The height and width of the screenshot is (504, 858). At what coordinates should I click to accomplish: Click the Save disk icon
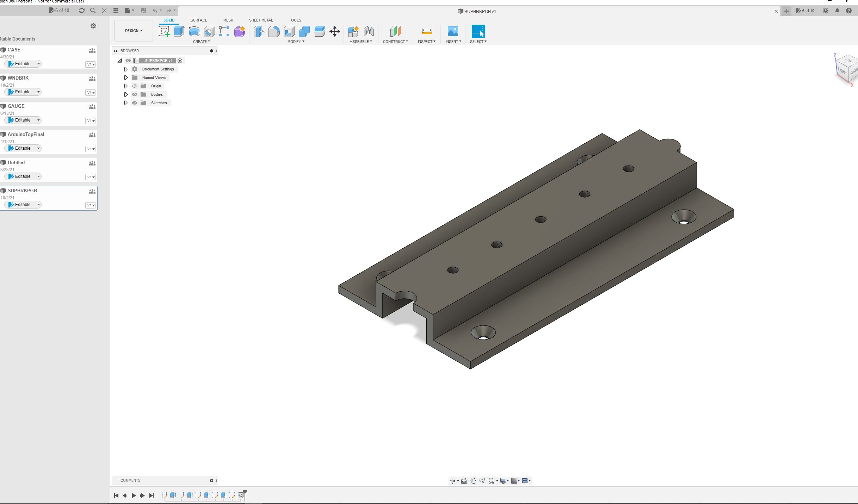point(143,11)
